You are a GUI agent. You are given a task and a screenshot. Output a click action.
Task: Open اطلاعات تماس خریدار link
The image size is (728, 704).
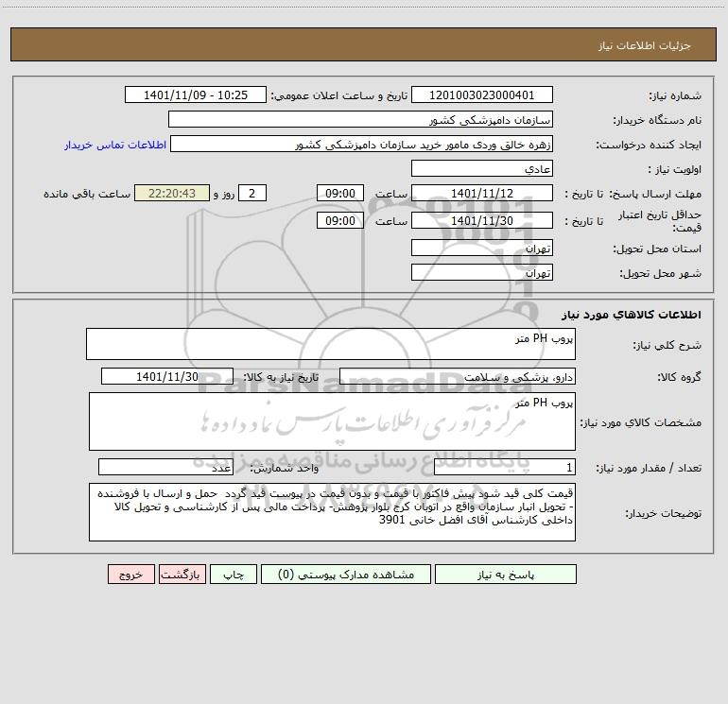pos(115,145)
